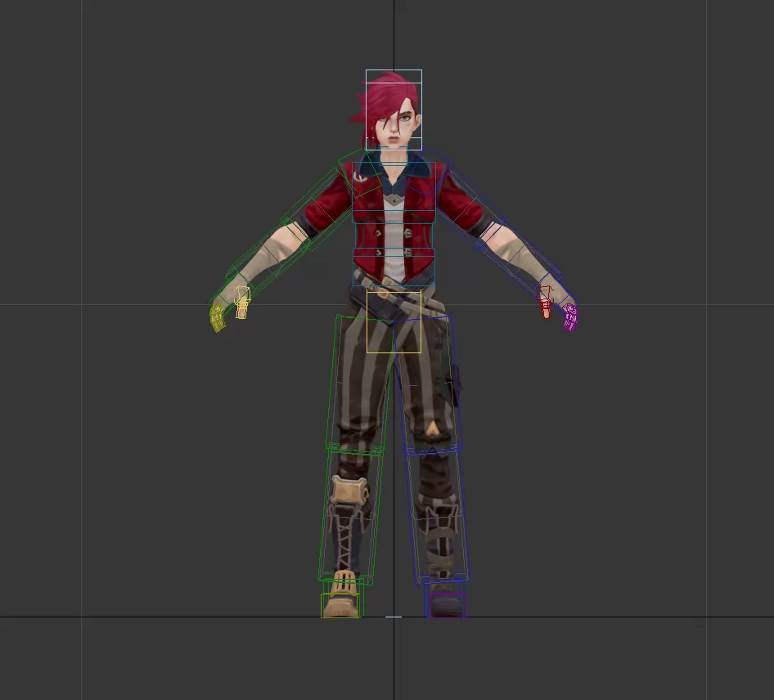774x700 pixels.
Task: Select the light-blue head bone box
Action: tap(394, 110)
